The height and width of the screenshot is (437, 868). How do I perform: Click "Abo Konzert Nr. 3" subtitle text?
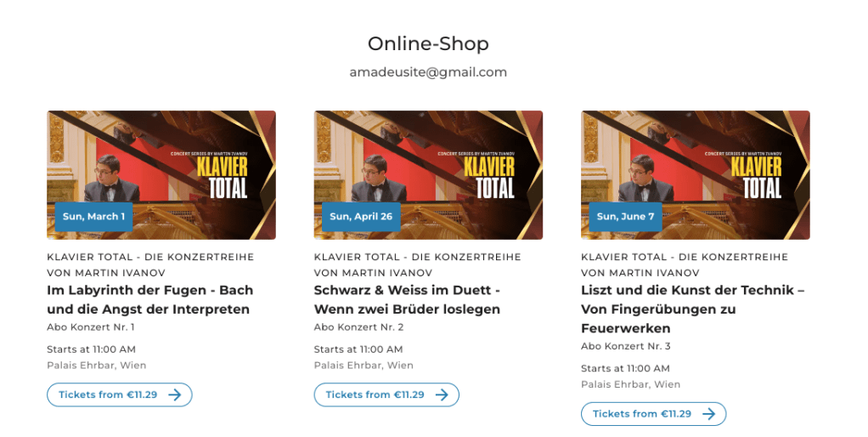[x=626, y=346]
